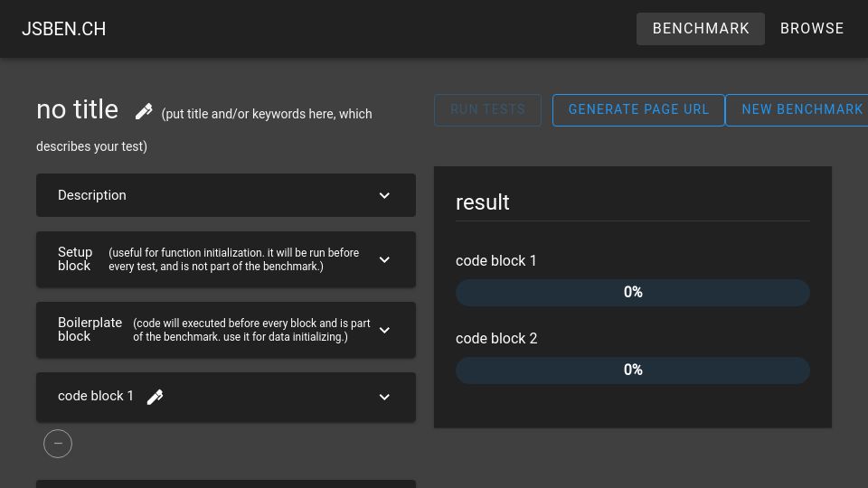
Task: Expand the code block 1 chevron
Action: pyautogui.click(x=384, y=397)
